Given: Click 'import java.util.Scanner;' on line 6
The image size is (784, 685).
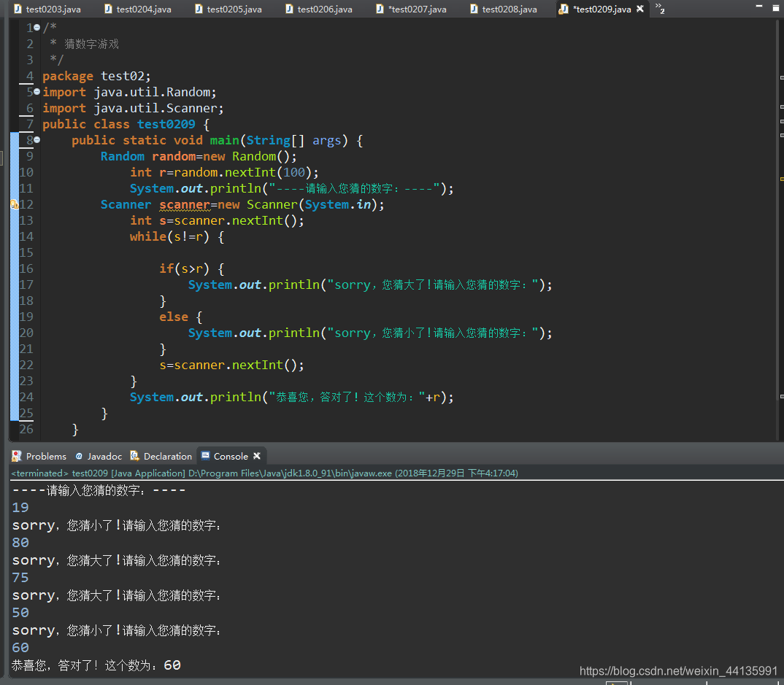Looking at the screenshot, I should 133,108.
